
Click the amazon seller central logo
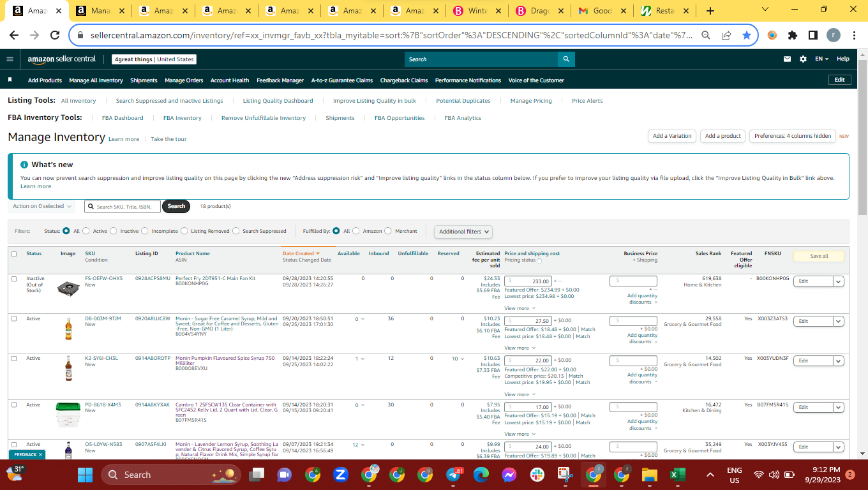[x=62, y=59]
